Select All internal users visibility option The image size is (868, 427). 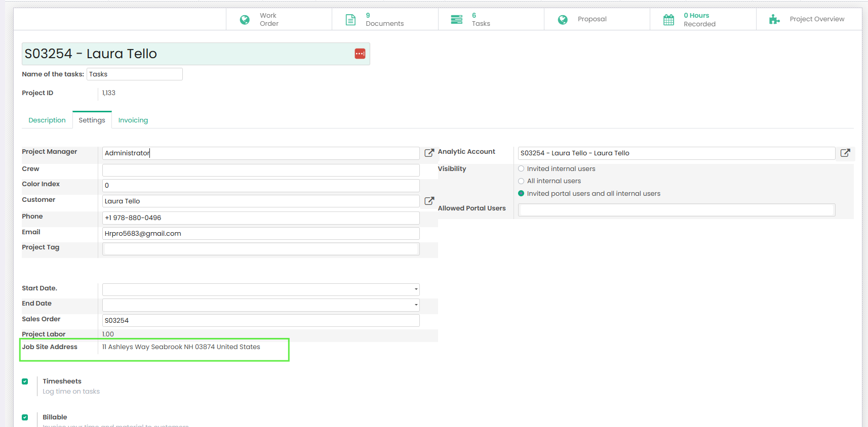pos(521,181)
